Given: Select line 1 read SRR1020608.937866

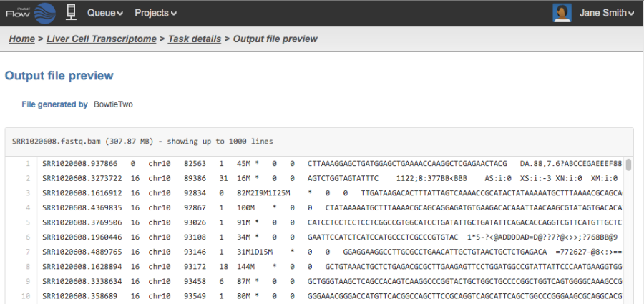Looking at the screenshot, I should pos(80,164).
